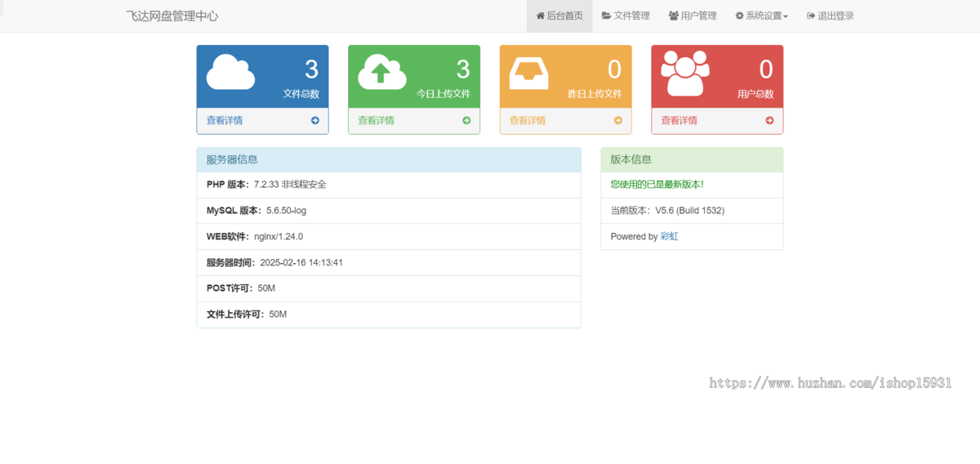Click the blue cloud icon for 文件总数
Viewport: 980px width, 464px height.
pos(230,72)
